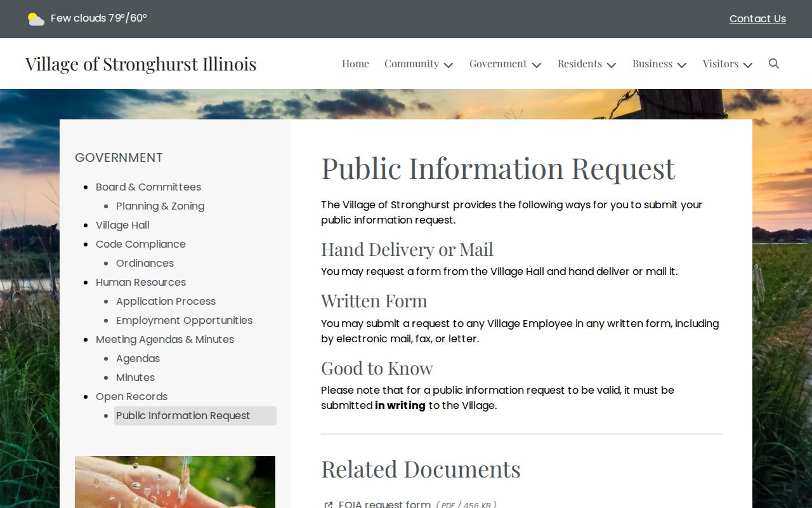This screenshot has width=812, height=508.
Task: Expand the Residents menu chevron
Action: 611,65
